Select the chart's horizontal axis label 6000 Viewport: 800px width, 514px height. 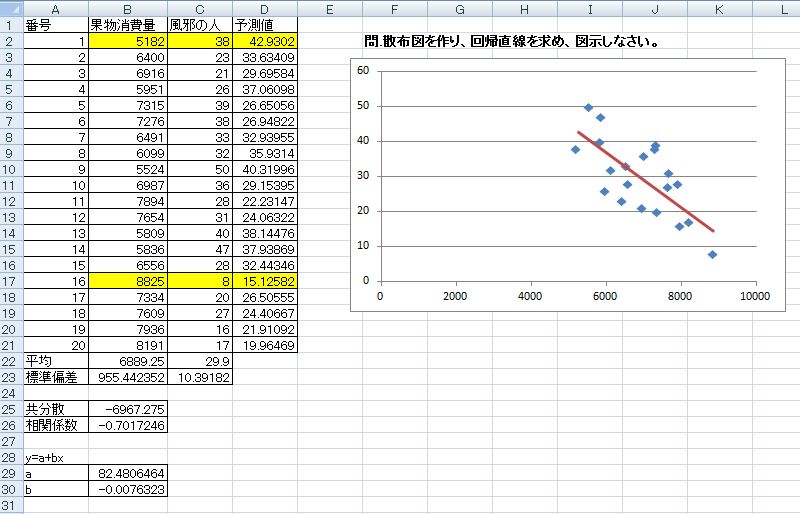(605, 296)
